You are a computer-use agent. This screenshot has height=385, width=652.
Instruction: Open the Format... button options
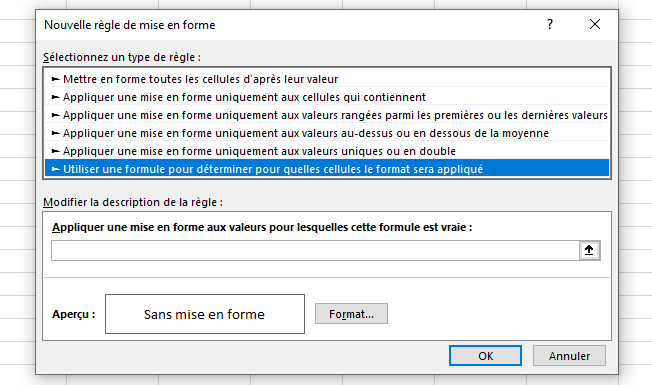[x=351, y=313]
